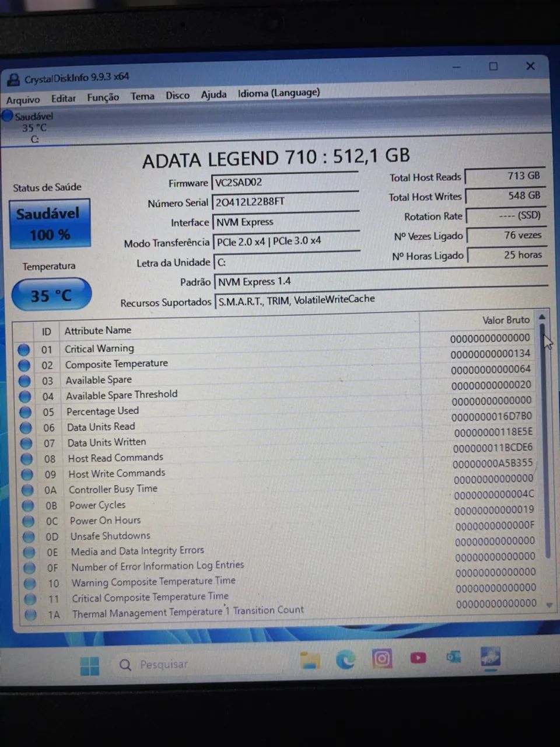
Task: Select the Saudável drive C: status indicator
Action: coord(29,127)
